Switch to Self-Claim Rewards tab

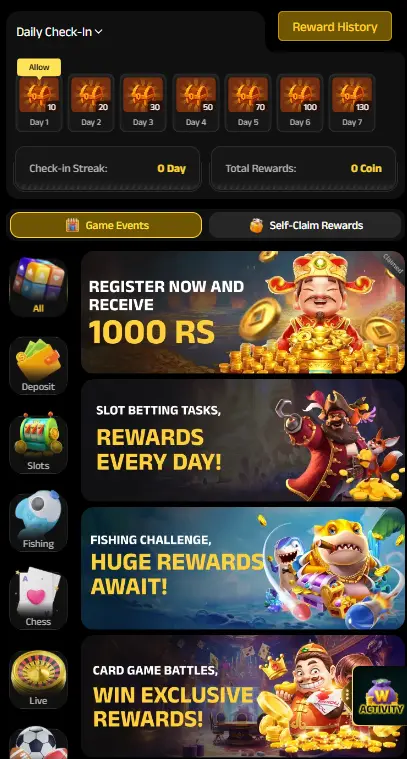pos(305,225)
